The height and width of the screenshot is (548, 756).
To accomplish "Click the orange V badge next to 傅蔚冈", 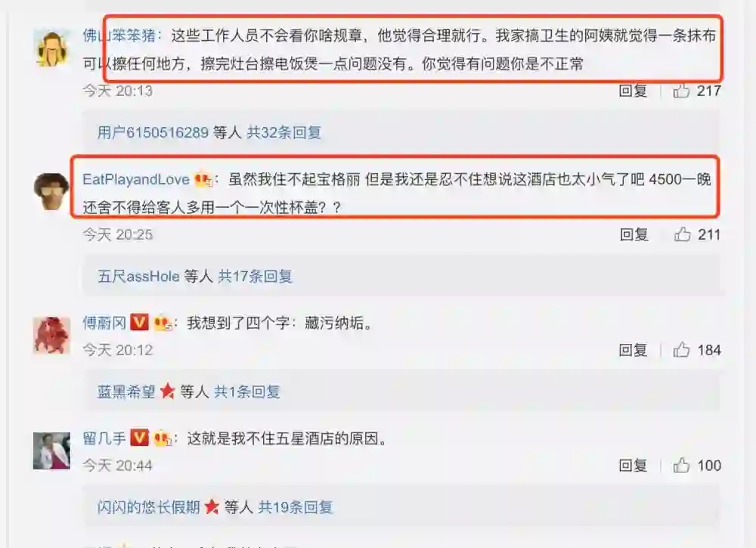I will click(140, 322).
